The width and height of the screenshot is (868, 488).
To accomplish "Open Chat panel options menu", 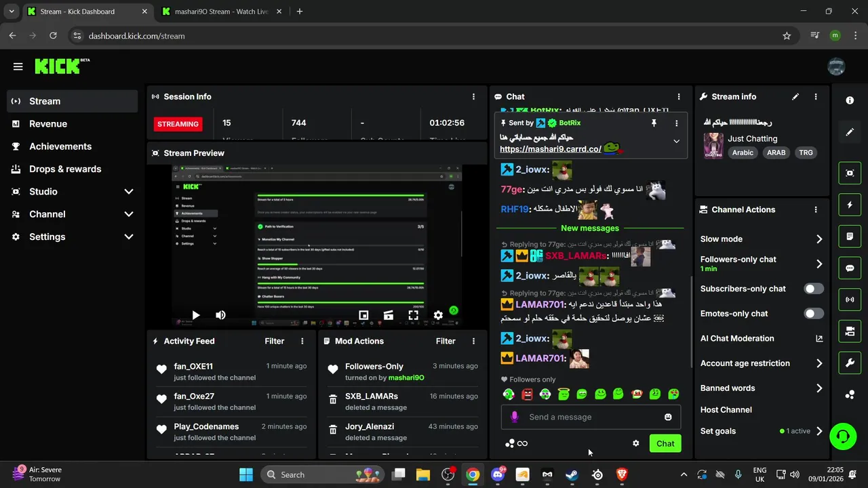I will [678, 97].
